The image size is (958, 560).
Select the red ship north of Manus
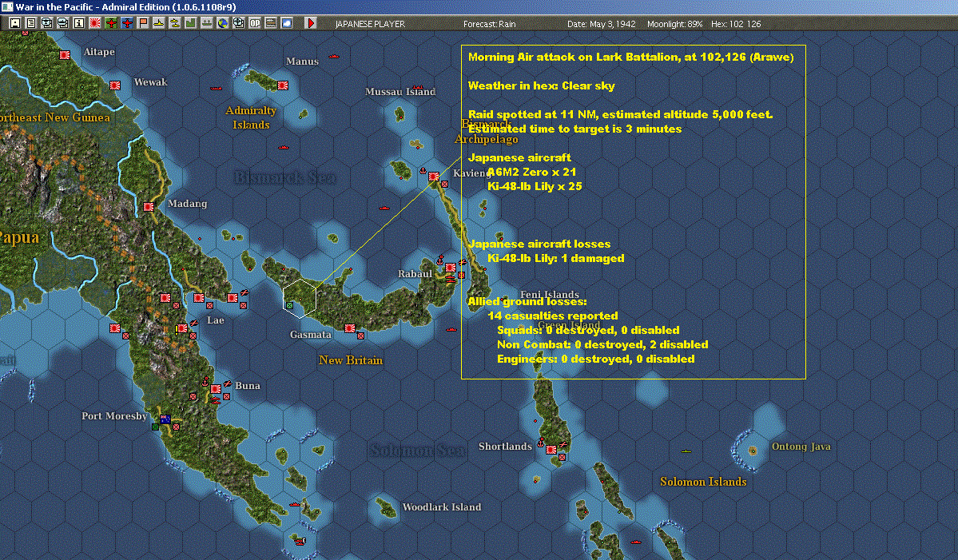pos(334,56)
